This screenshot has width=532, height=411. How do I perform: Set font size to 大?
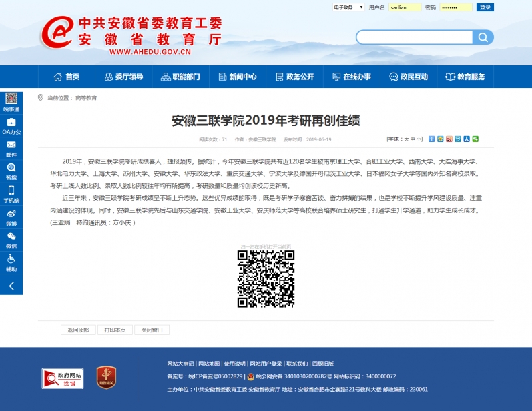click(406, 139)
